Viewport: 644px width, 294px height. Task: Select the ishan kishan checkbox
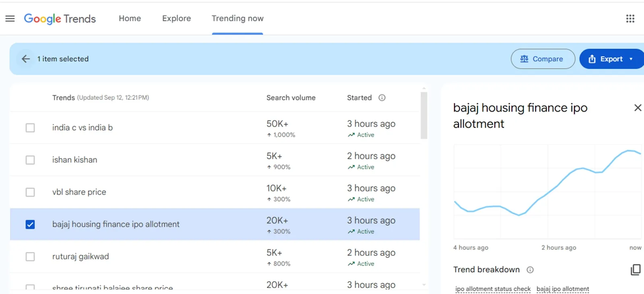[30, 160]
